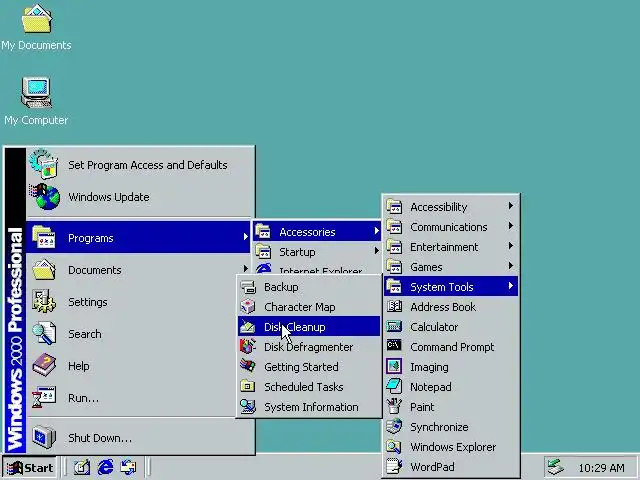Click the System Information icon
The height and width of the screenshot is (480, 640).
point(248,407)
